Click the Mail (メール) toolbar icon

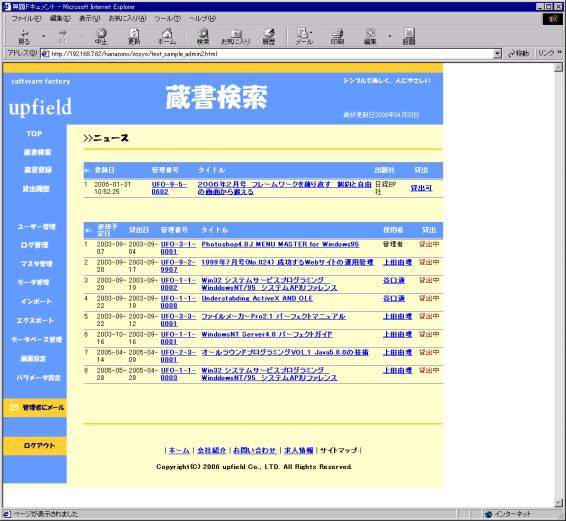tap(304, 36)
